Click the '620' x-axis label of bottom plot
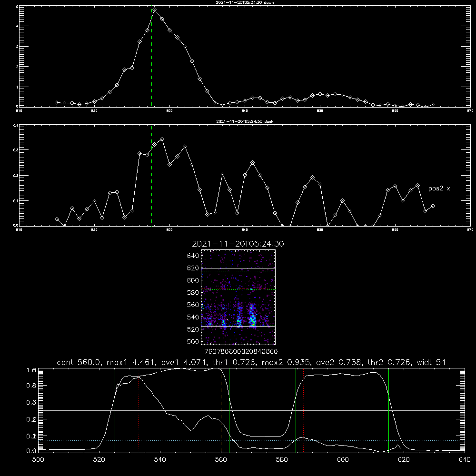The width and height of the screenshot is (476, 476). [404, 460]
